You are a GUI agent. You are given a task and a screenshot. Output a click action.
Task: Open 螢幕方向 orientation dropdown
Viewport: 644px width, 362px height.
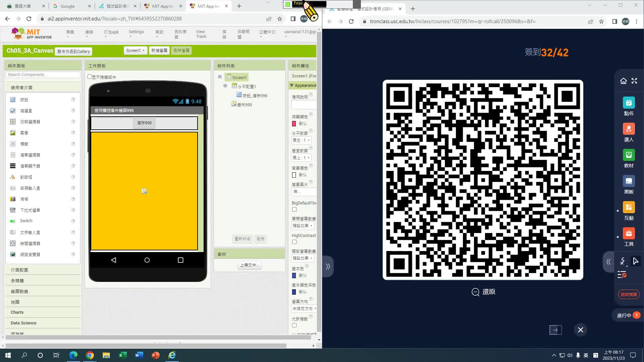pyautogui.click(x=304, y=308)
